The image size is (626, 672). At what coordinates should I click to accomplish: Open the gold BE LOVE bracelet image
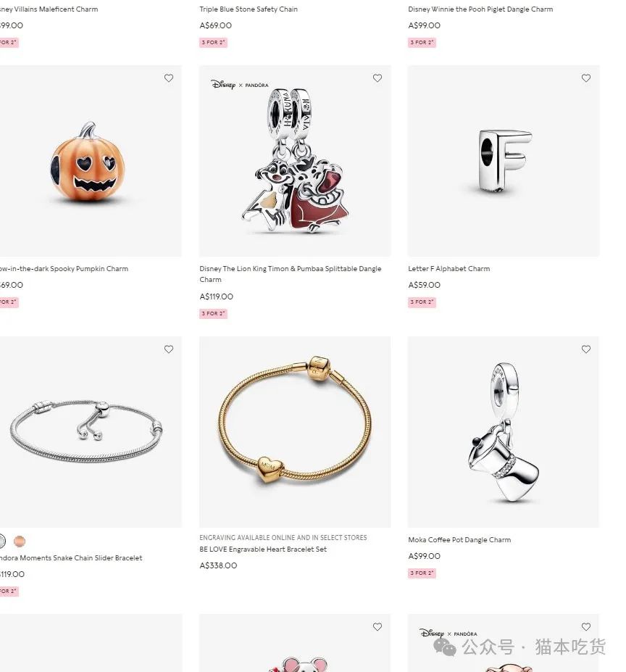pyautogui.click(x=295, y=432)
